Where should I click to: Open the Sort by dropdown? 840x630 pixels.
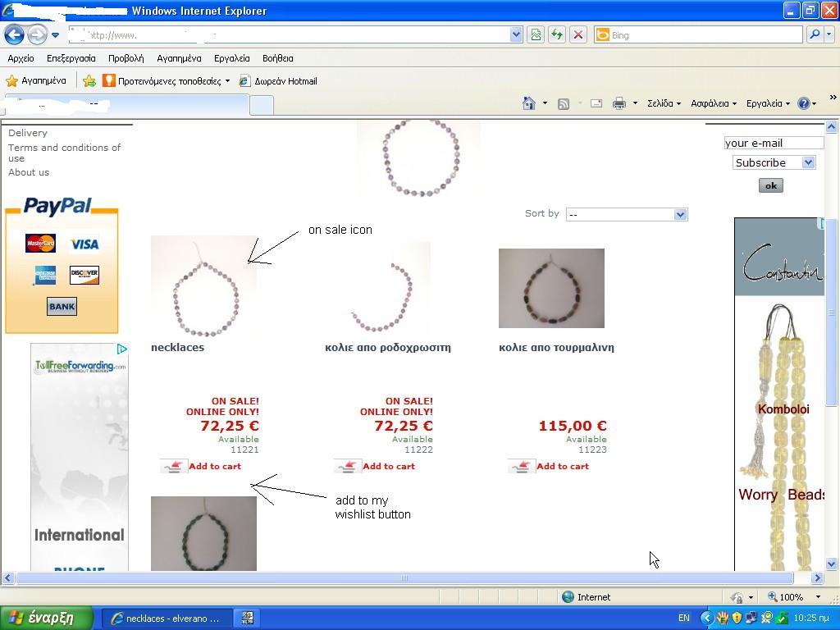(626, 215)
